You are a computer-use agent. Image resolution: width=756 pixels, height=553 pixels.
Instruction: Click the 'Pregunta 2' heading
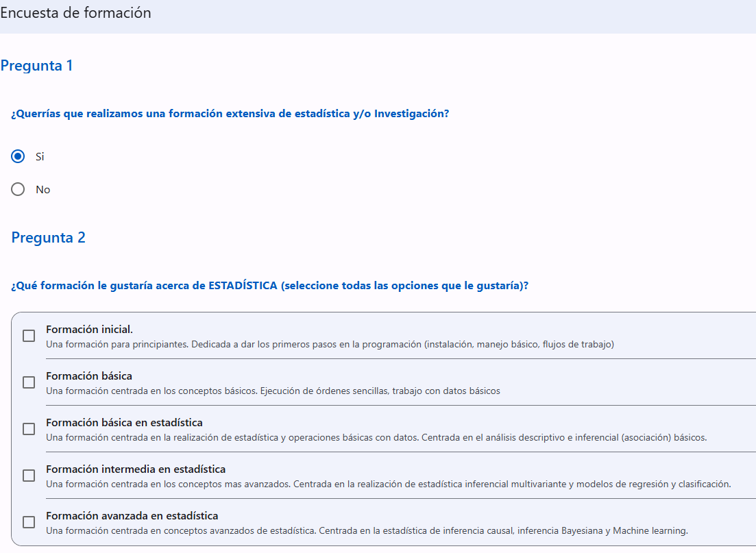[48, 237]
